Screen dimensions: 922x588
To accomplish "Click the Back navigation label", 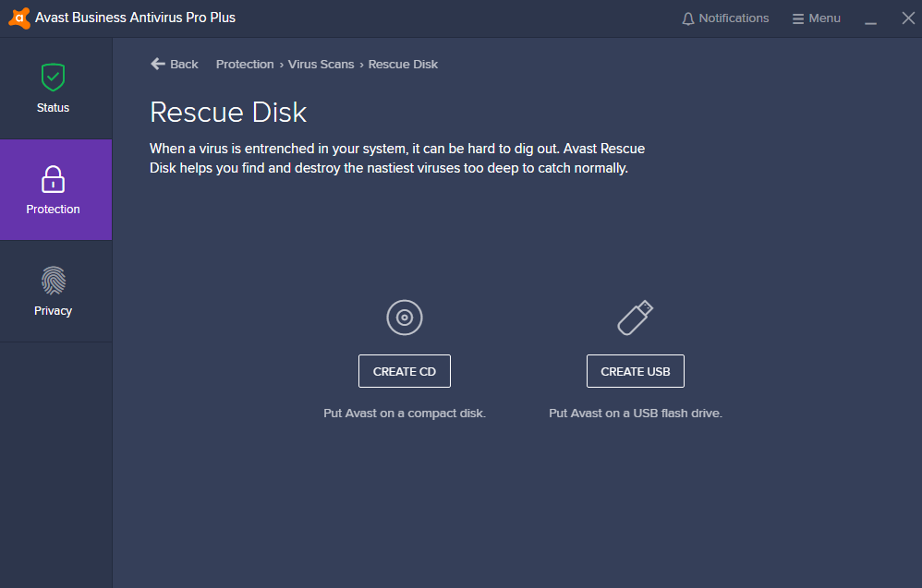I will click(182, 64).
